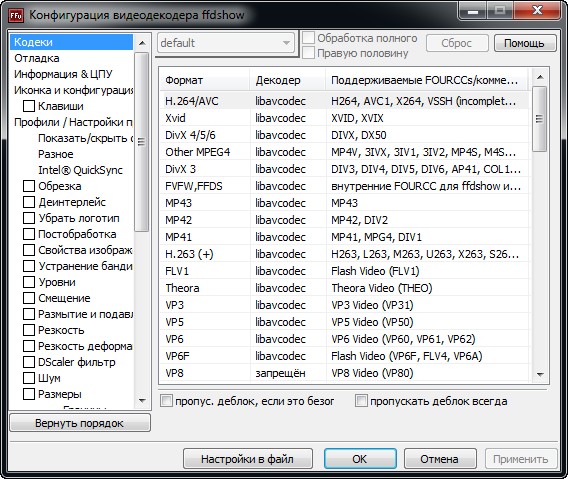Change VP8 decoder from запрещён

point(280,373)
